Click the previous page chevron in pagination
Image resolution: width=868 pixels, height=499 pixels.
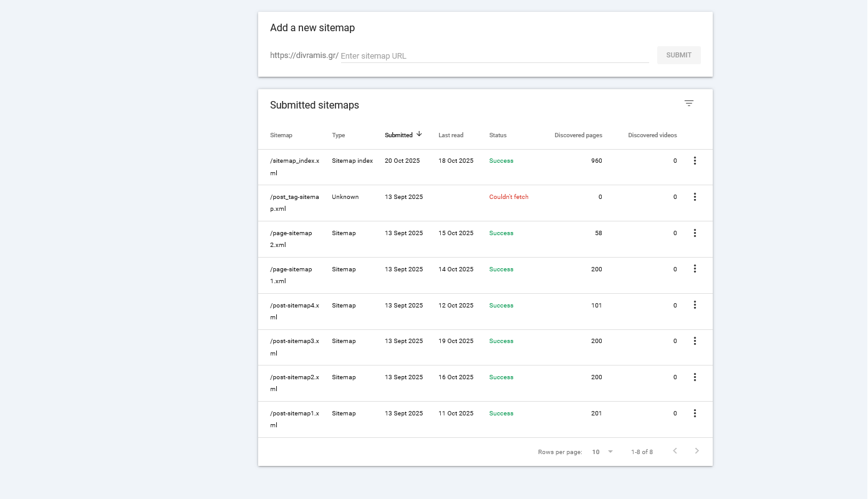[675, 450]
